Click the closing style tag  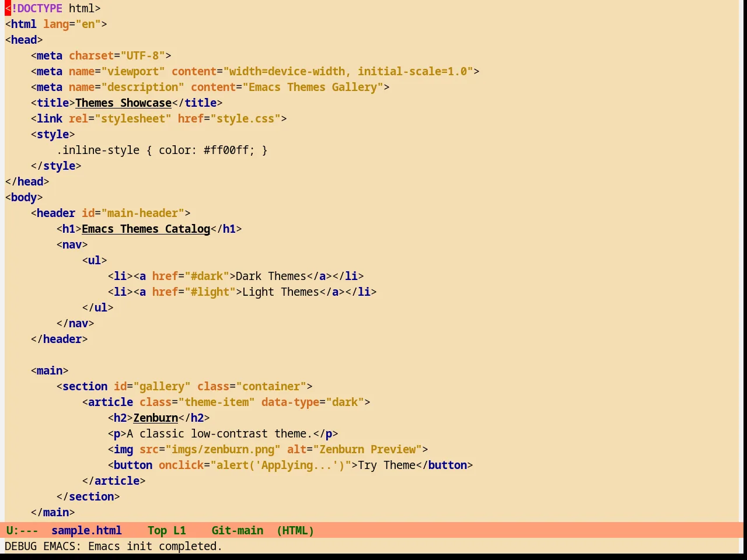pyautogui.click(x=56, y=166)
